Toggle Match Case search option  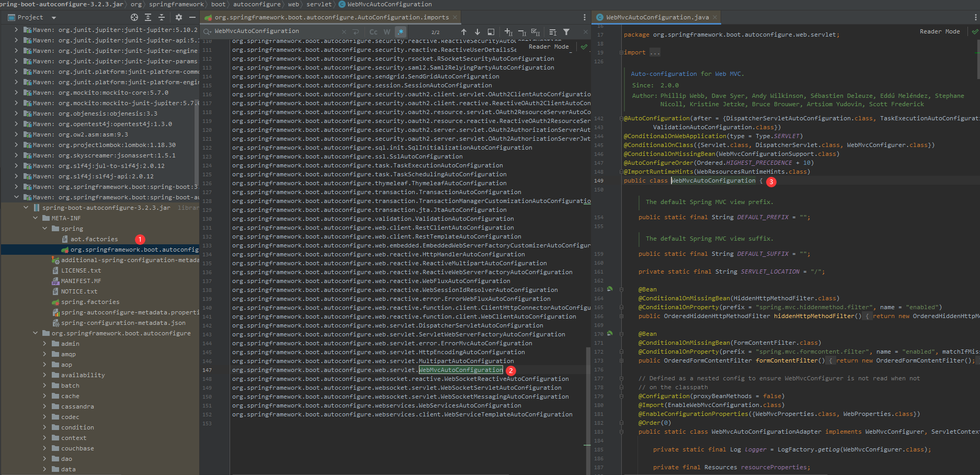pyautogui.click(x=373, y=32)
